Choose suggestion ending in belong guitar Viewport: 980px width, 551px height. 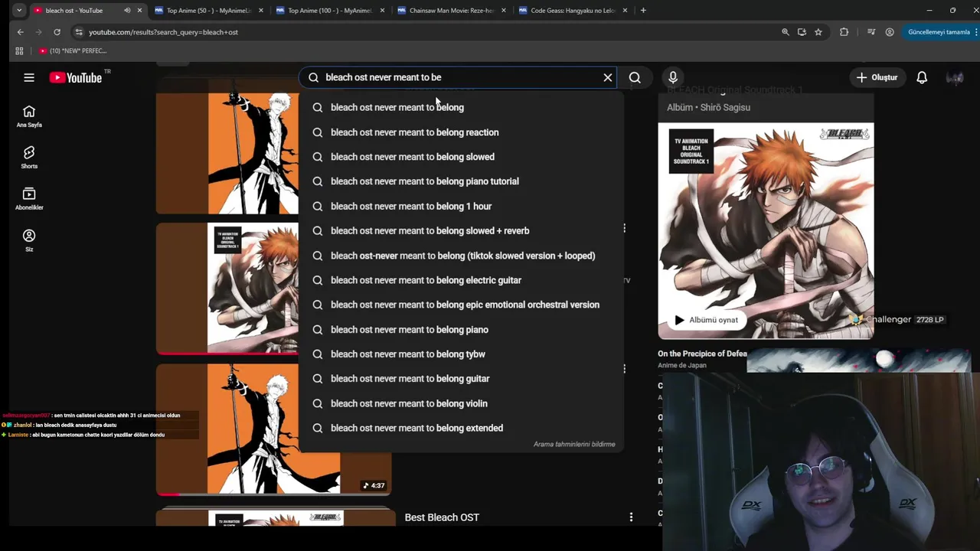(x=462, y=378)
